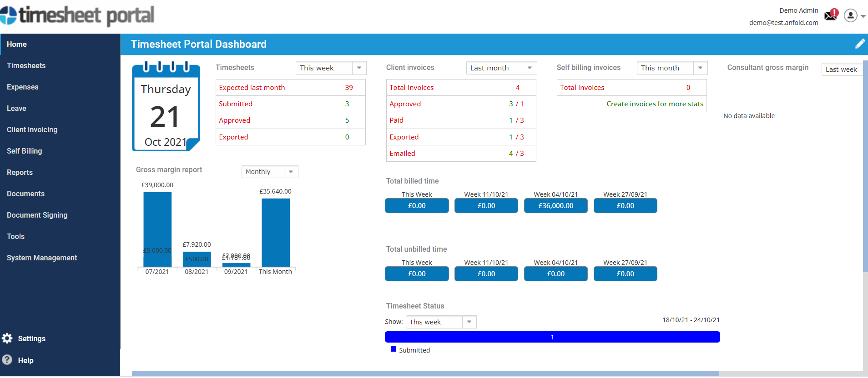Open Client invoicing in the sidebar
This screenshot has height=378, width=868.
(x=60, y=129)
